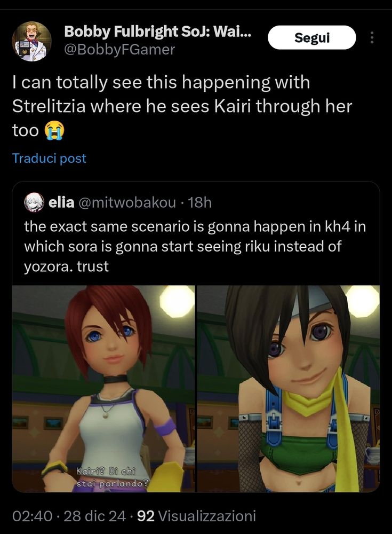
Task: Click the elia display name
Action: [61, 202]
